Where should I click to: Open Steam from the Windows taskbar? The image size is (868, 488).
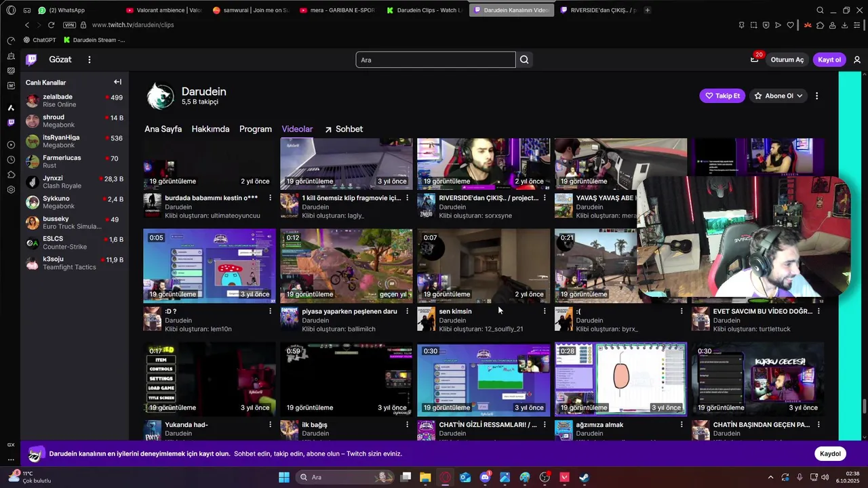[x=584, y=477]
